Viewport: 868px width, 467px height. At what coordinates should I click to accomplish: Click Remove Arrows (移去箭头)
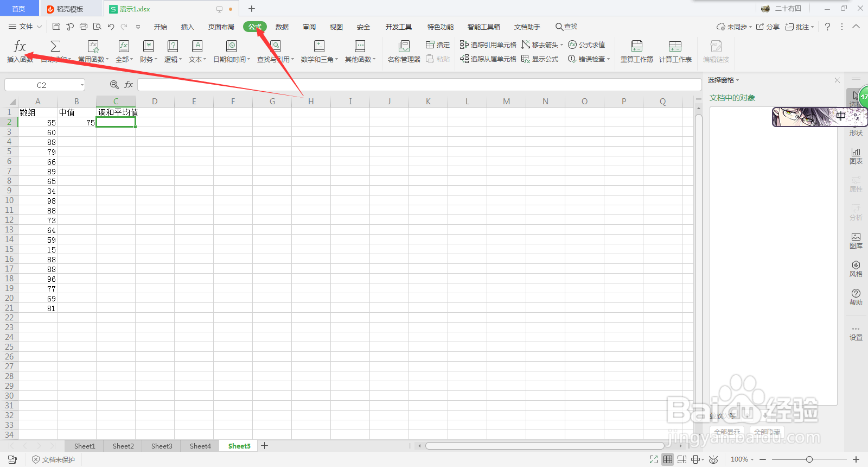click(x=542, y=45)
